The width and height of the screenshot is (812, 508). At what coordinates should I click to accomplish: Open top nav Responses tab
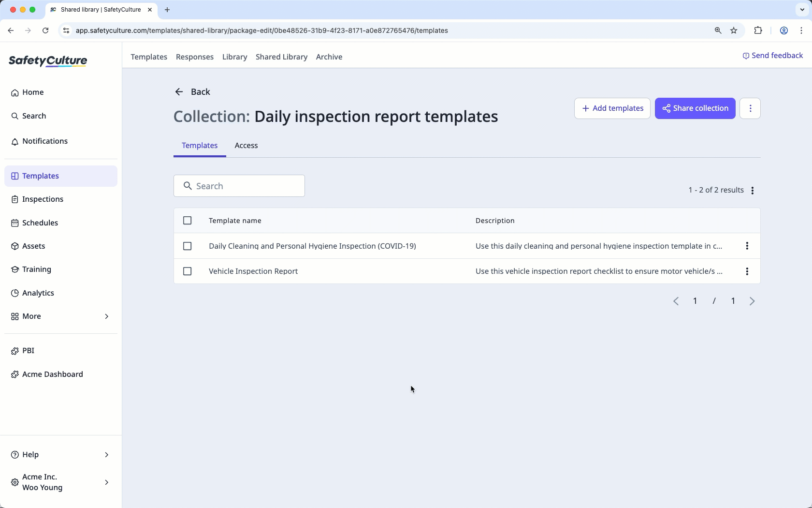click(195, 57)
